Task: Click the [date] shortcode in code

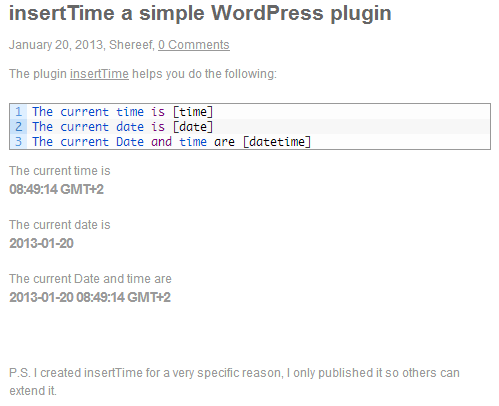Action: [x=193, y=127]
